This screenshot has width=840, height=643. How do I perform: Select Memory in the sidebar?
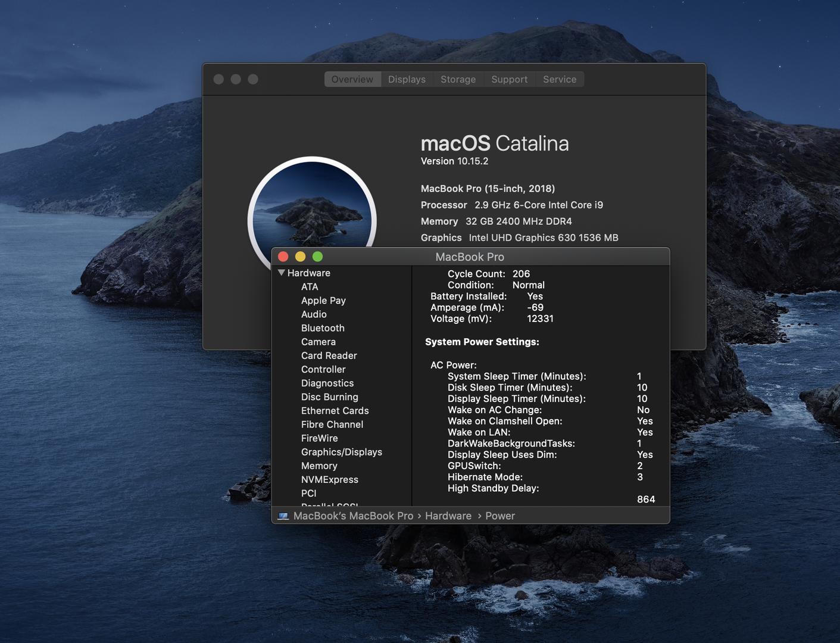pos(319,466)
